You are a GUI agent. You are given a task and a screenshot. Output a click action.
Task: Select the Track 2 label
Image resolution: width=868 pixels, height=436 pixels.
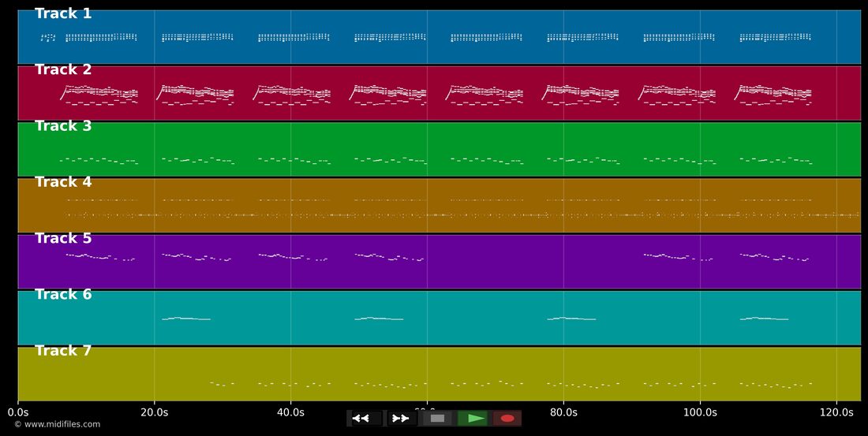point(63,69)
